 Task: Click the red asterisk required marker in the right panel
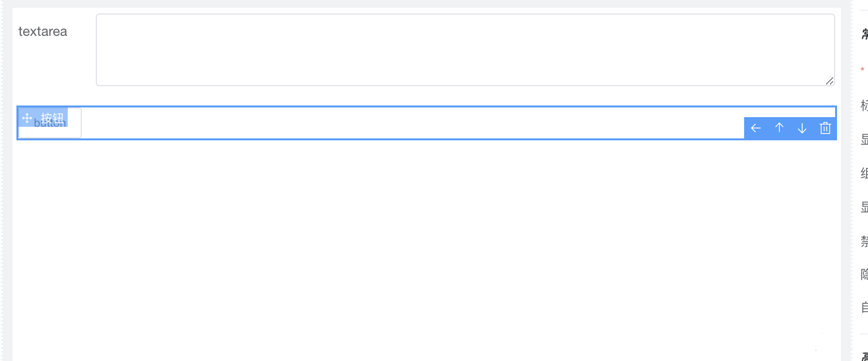863,71
